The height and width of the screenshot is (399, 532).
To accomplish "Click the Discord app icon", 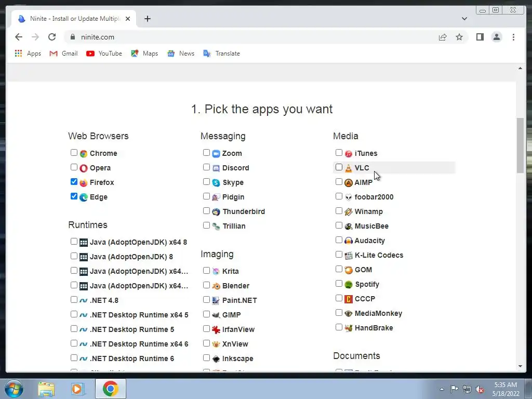I will click(x=216, y=168).
